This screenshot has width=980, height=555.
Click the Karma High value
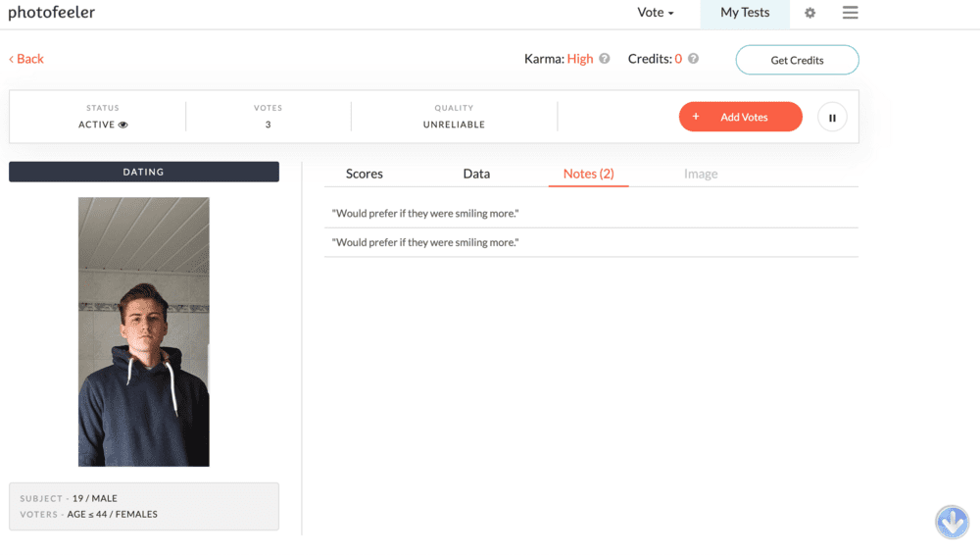pyautogui.click(x=580, y=59)
